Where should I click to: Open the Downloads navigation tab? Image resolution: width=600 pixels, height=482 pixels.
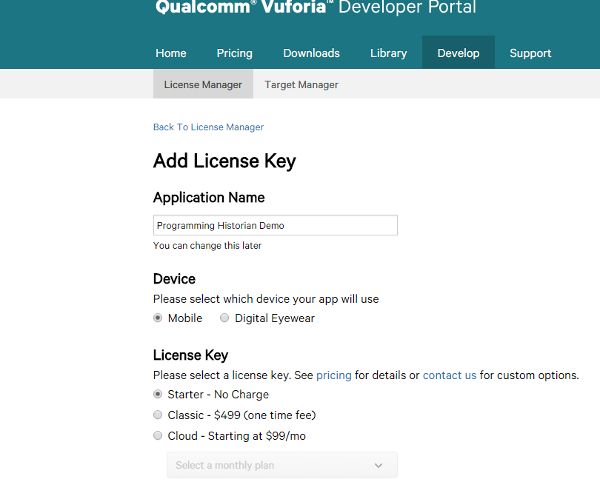coord(311,53)
